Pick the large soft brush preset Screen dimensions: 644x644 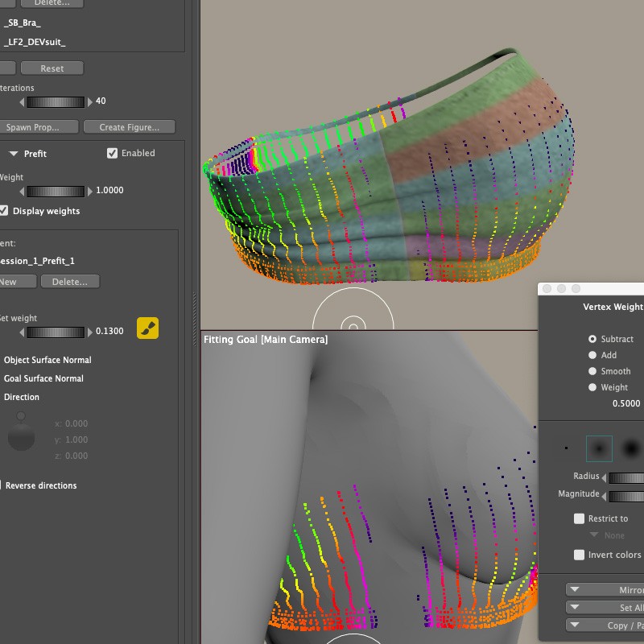(633, 448)
